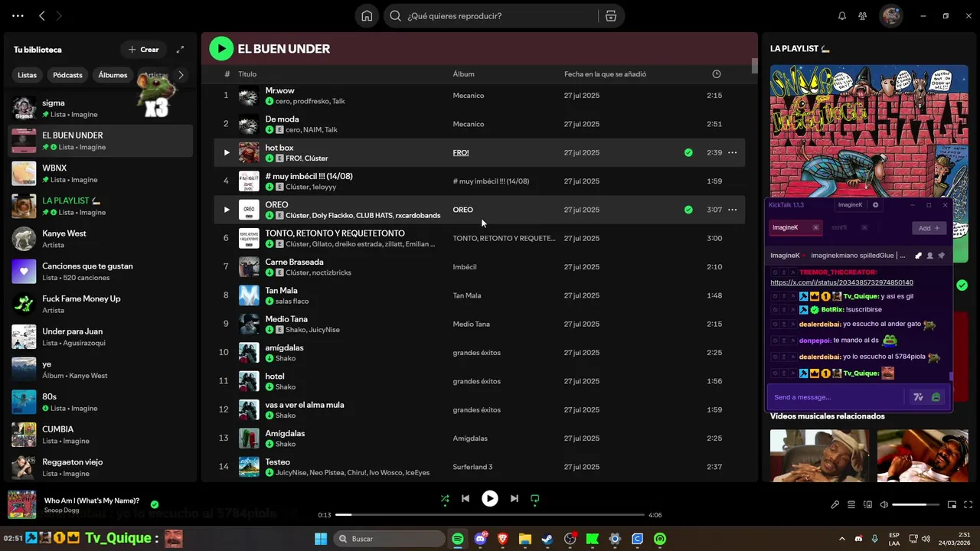Play the OREO track

point(226,210)
